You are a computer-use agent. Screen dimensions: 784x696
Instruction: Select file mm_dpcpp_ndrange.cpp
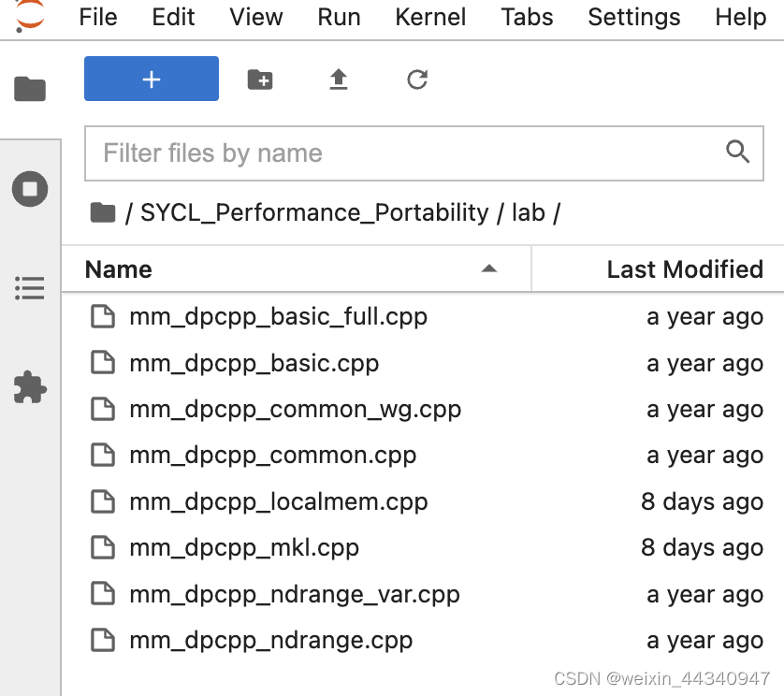click(x=423, y=641)
